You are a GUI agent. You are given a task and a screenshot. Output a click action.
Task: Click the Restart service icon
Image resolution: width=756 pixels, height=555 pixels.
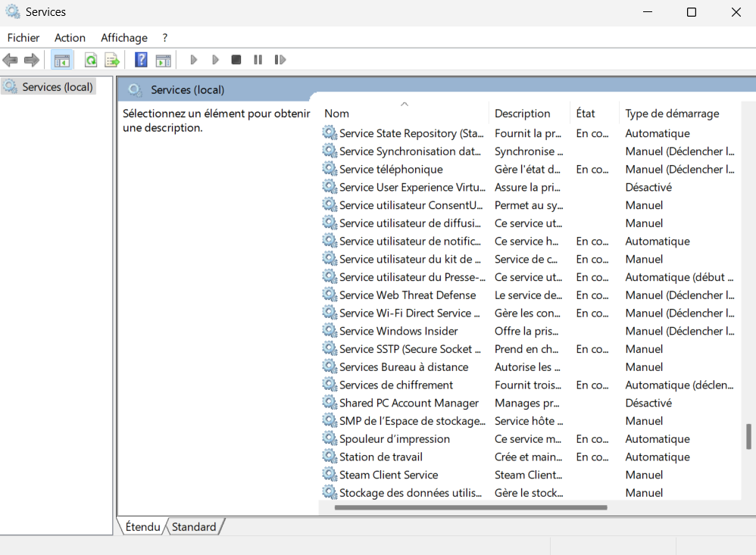tap(280, 60)
